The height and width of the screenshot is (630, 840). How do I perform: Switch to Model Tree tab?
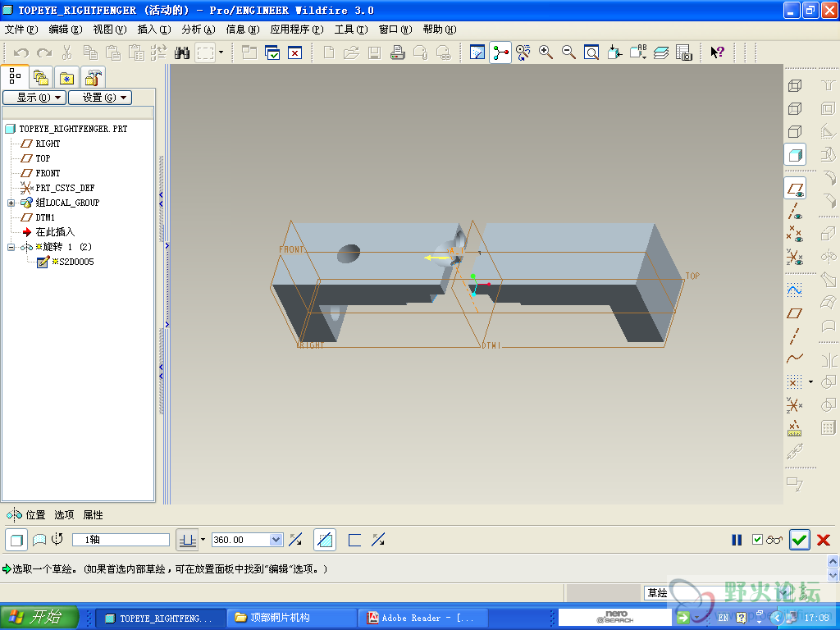tap(15, 76)
